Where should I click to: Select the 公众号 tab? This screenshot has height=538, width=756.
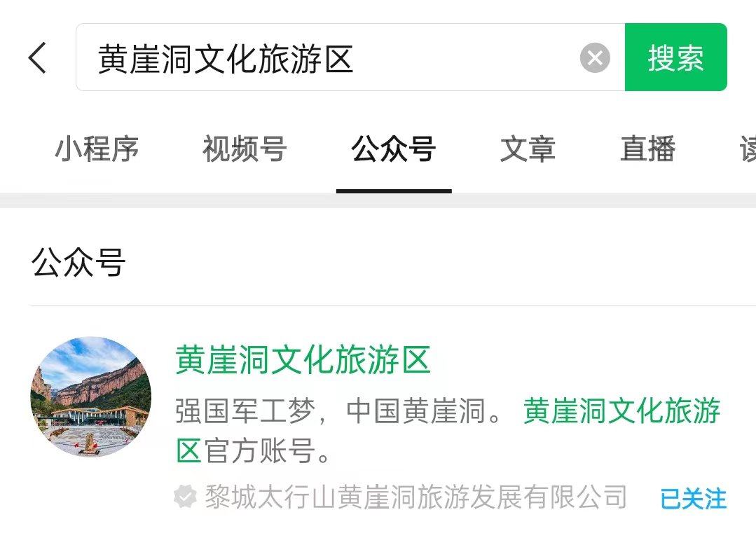click(394, 149)
